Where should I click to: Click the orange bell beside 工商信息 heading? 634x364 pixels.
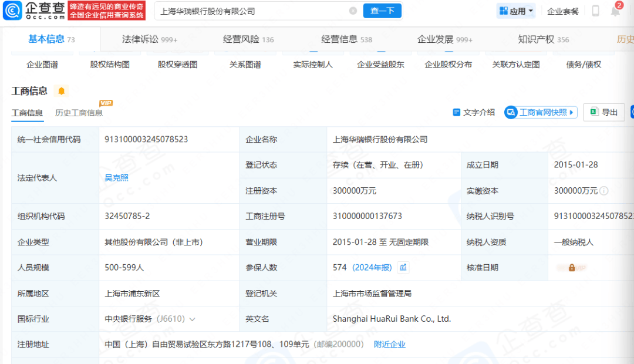pyautogui.click(x=61, y=91)
